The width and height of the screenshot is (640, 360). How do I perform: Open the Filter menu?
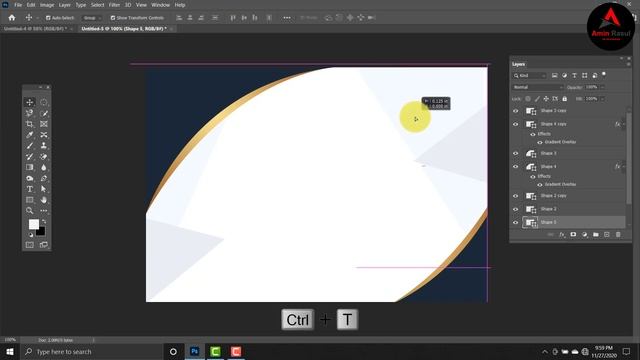[114, 5]
